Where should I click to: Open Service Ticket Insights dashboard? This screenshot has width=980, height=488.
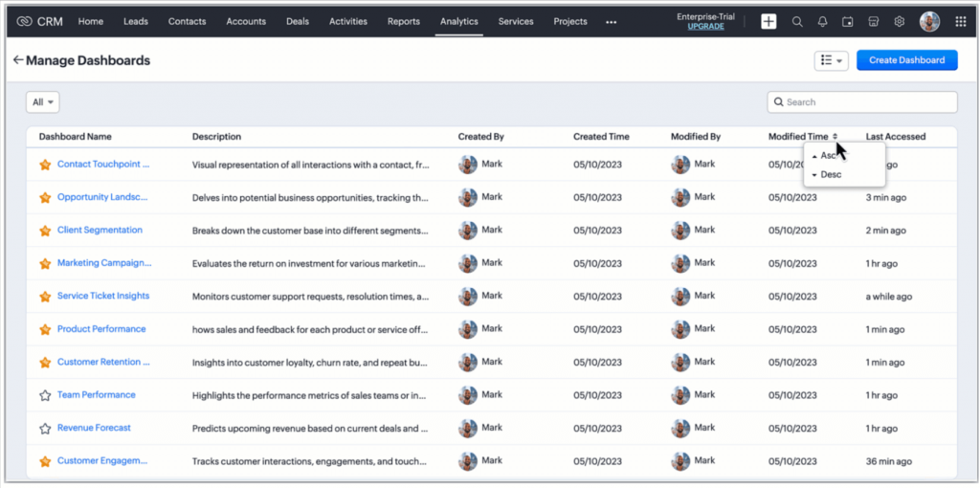point(103,296)
